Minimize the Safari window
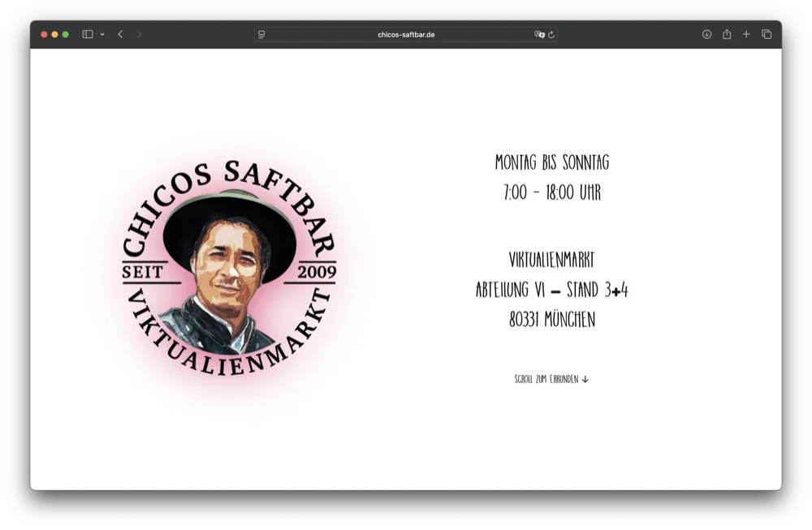The height and width of the screenshot is (530, 812). (54, 35)
